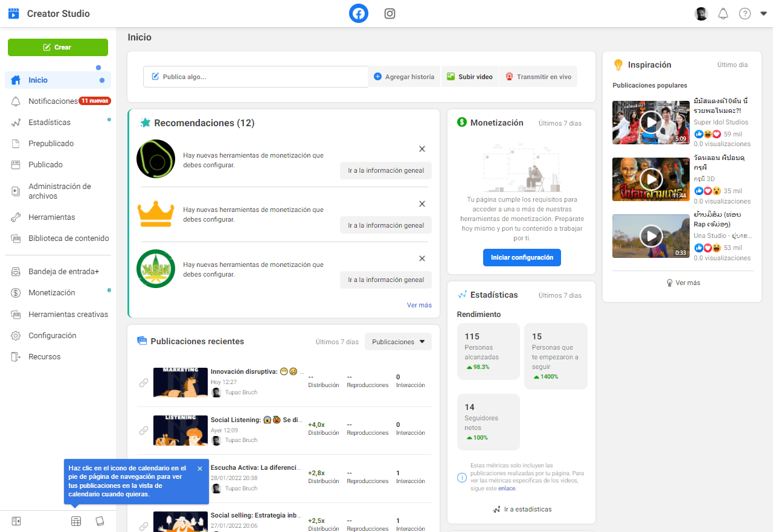Go to Biblioteca de contenido

click(68, 239)
